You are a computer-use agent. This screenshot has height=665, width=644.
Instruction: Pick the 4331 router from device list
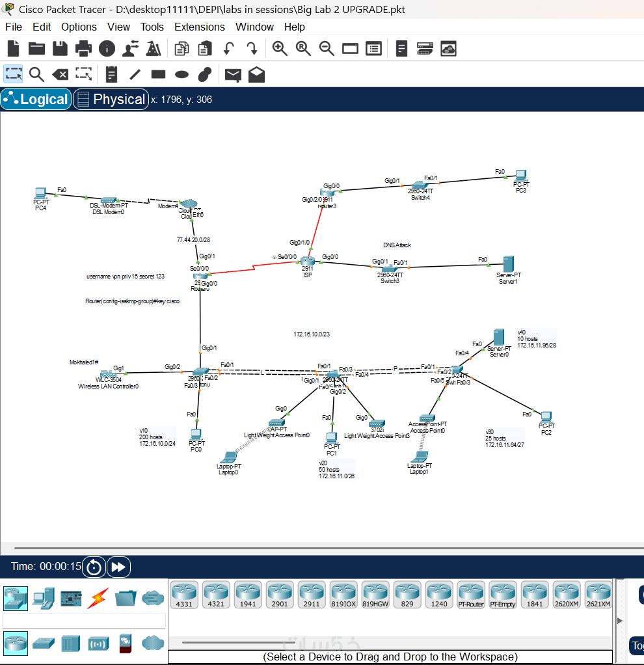click(x=184, y=595)
